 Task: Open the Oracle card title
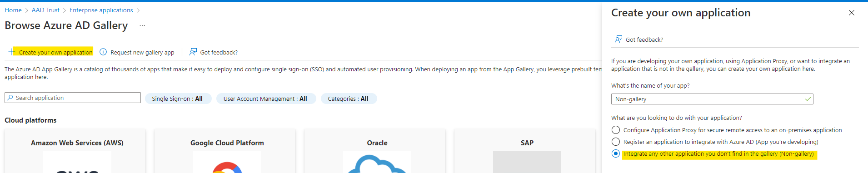[x=377, y=143]
